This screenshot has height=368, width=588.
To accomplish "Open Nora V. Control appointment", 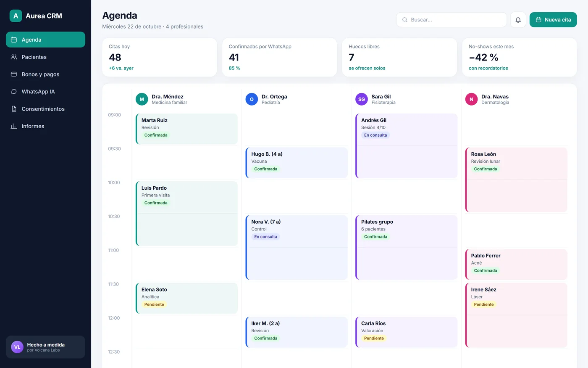I will click(297, 247).
